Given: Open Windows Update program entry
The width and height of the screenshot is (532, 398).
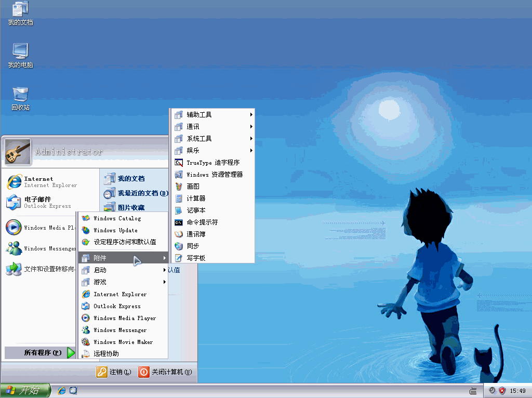Looking at the screenshot, I should point(124,230).
